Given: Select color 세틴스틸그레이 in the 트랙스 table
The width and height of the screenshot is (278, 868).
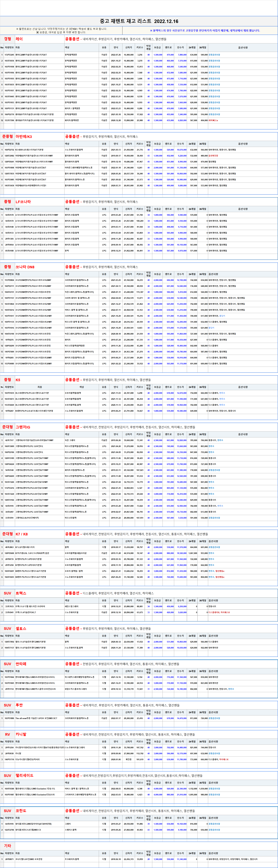Looking at the screenshot, I should click(x=72, y=607).
